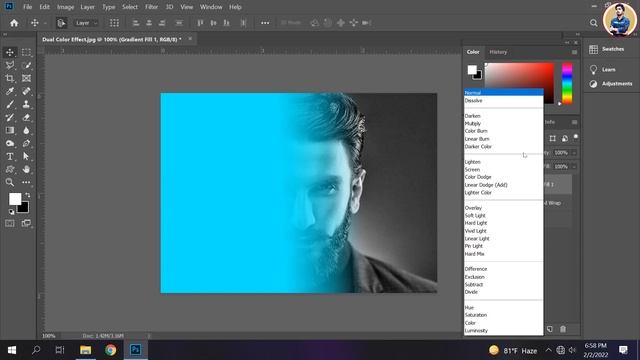Screen dimensions: 640x360
Task: Click the background color swatch in toolbox
Action: [24, 209]
